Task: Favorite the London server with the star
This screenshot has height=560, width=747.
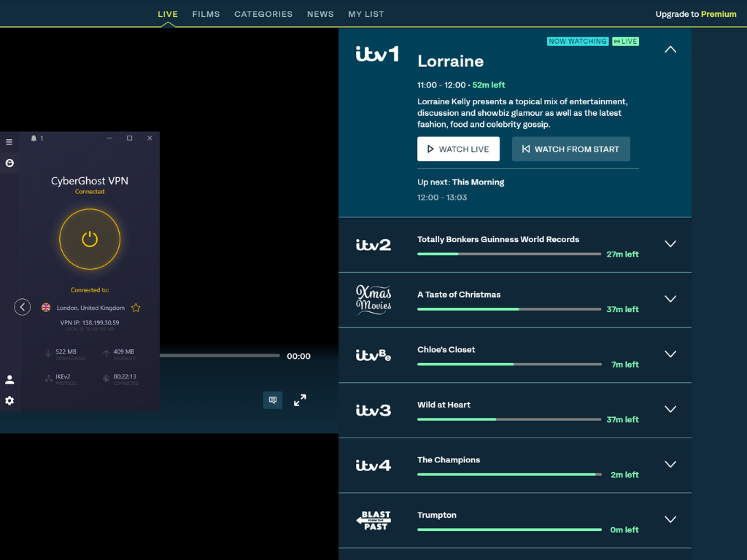Action: tap(136, 308)
